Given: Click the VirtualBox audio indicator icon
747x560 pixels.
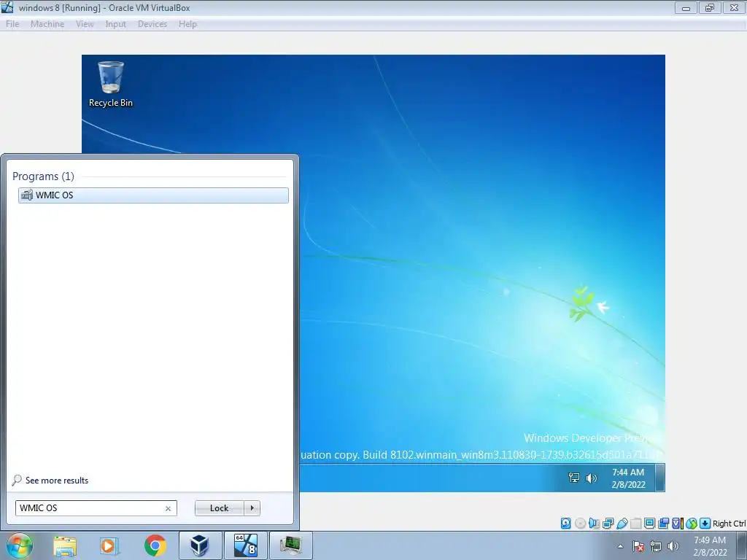Looking at the screenshot, I should coord(594,524).
